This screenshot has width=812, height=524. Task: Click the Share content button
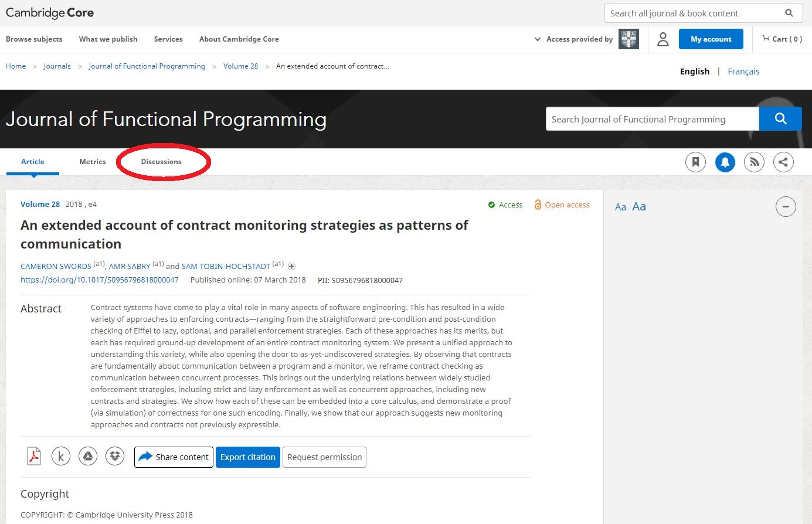point(174,457)
